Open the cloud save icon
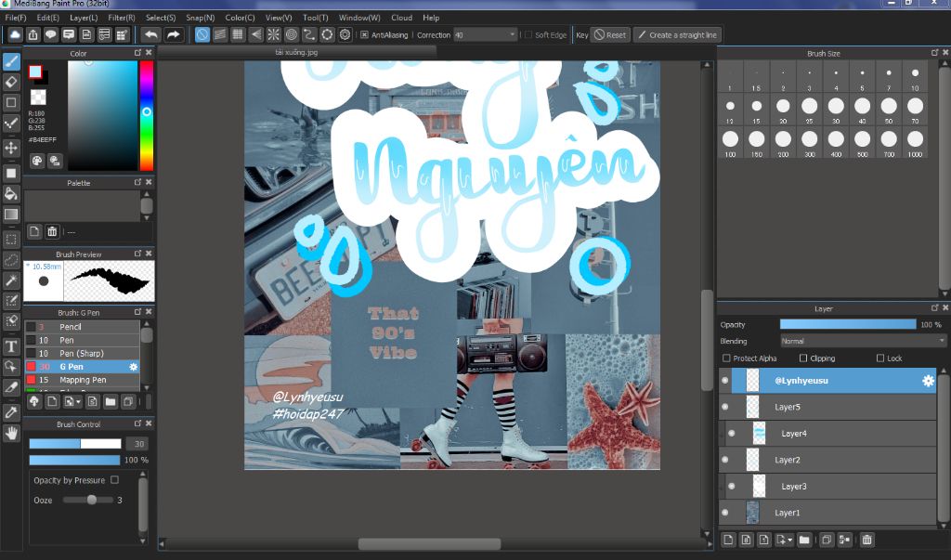Viewport: 951px width, 560px height. [x=15, y=35]
